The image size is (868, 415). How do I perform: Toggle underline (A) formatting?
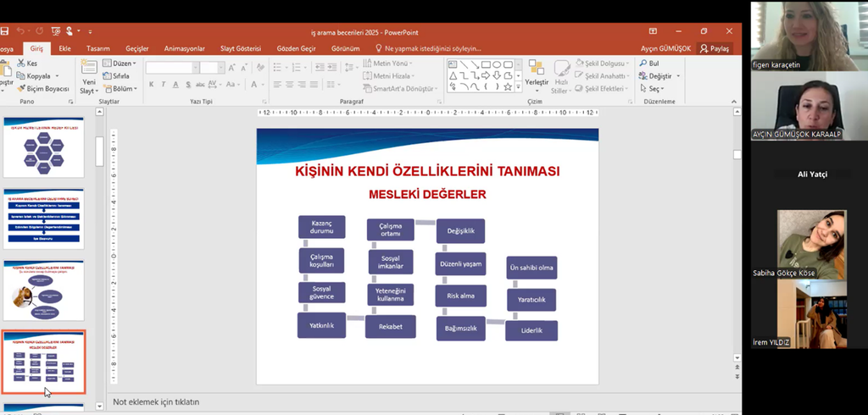pyautogui.click(x=175, y=85)
